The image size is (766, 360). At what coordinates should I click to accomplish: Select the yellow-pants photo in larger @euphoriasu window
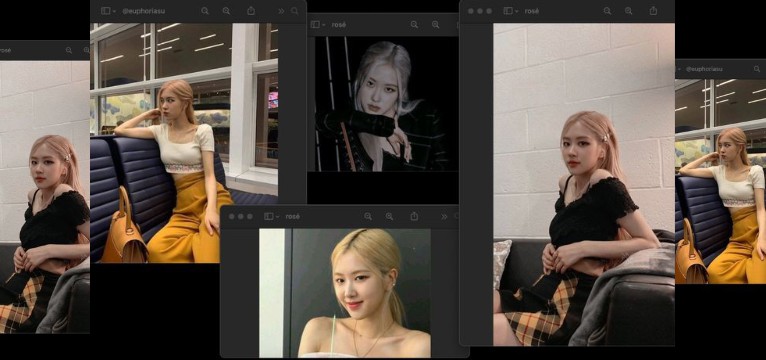click(x=184, y=143)
